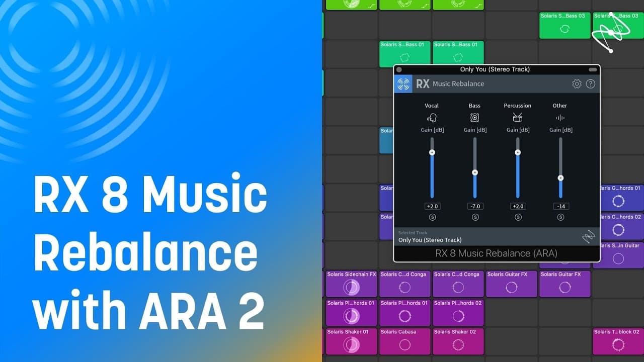This screenshot has width=644, height=362.
Task: Select the Other stem waveform icon
Action: pos(559,117)
